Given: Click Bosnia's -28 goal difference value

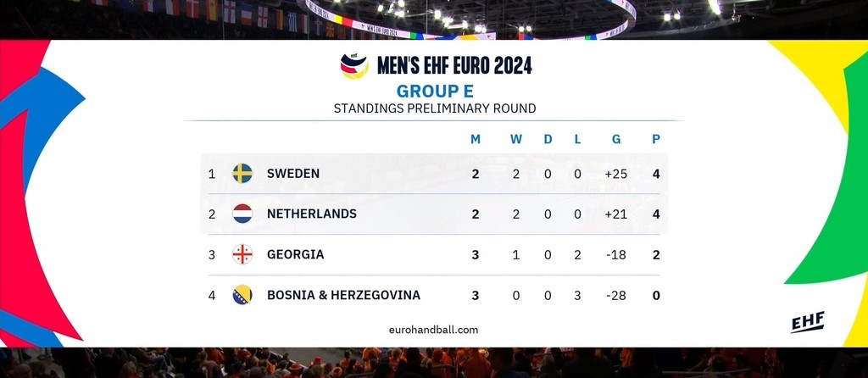Looking at the screenshot, I should (615, 295).
